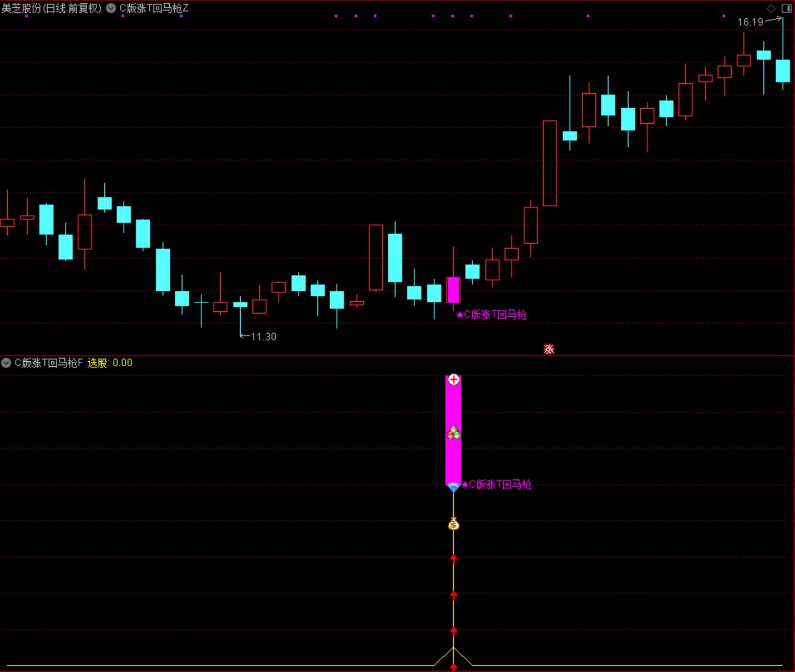Click the C版涨T回马枪F indicator name

pyautogui.click(x=49, y=363)
